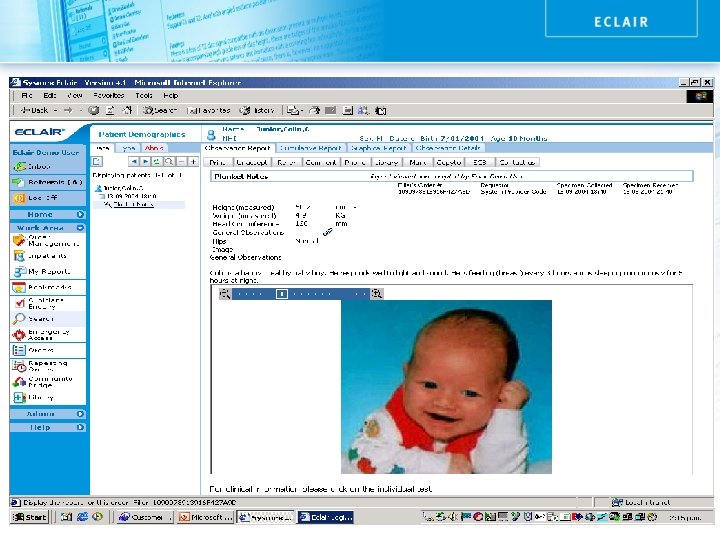The image size is (720, 540).
Task: Click the IE Refresh toolbar icon
Action: pyautogui.click(x=110, y=111)
